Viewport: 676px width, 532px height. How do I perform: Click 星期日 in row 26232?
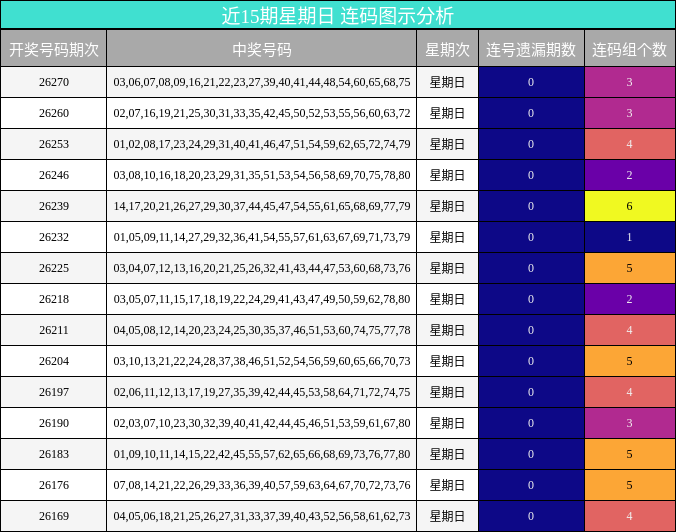[x=448, y=237]
